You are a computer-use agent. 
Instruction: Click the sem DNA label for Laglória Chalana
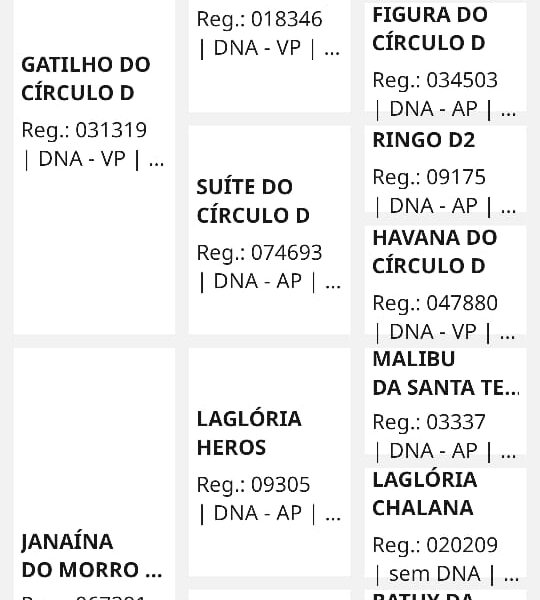pos(434,574)
